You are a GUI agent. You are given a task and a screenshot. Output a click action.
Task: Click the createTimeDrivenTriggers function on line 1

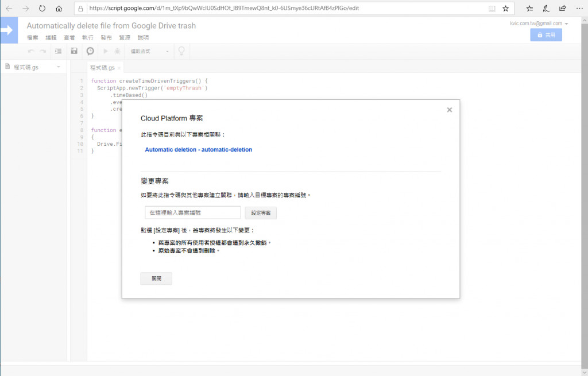(160, 80)
